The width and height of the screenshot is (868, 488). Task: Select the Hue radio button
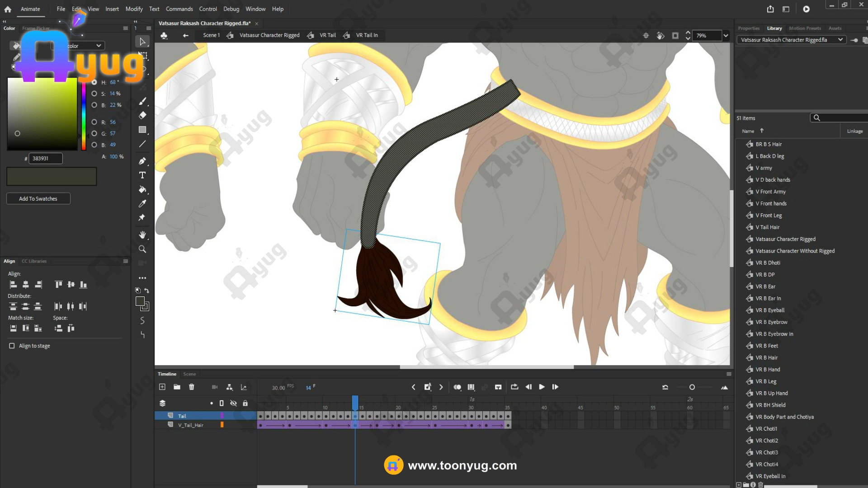click(x=94, y=82)
